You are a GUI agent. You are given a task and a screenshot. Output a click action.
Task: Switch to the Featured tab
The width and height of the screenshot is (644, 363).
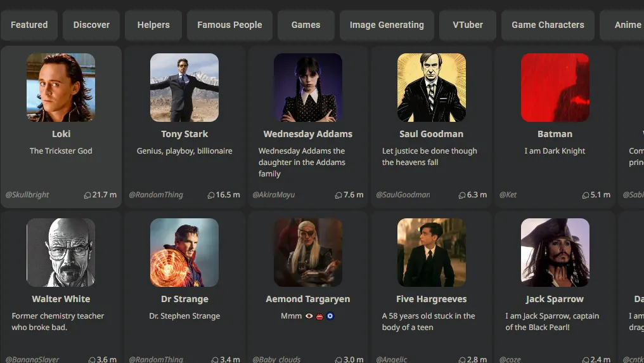click(x=29, y=25)
